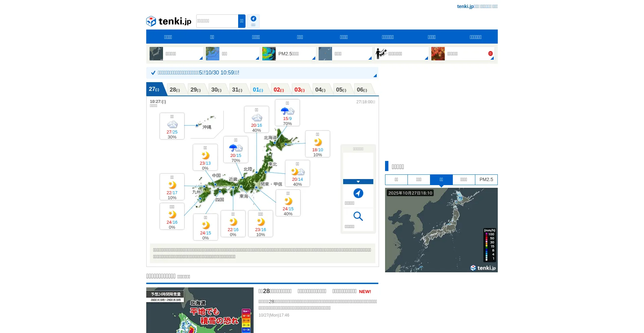Select the red 02 date tab
Image resolution: width=644 pixels, height=333 pixels.
coord(279,90)
